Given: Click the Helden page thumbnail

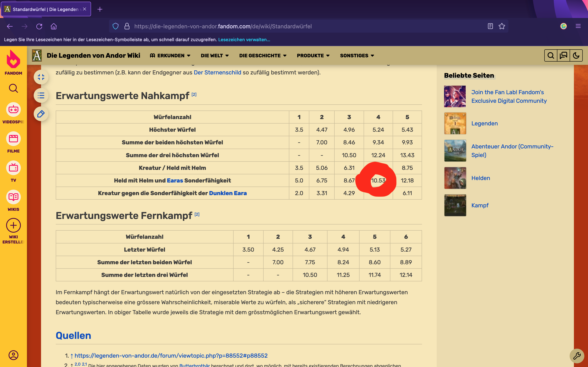Looking at the screenshot, I should (x=455, y=178).
